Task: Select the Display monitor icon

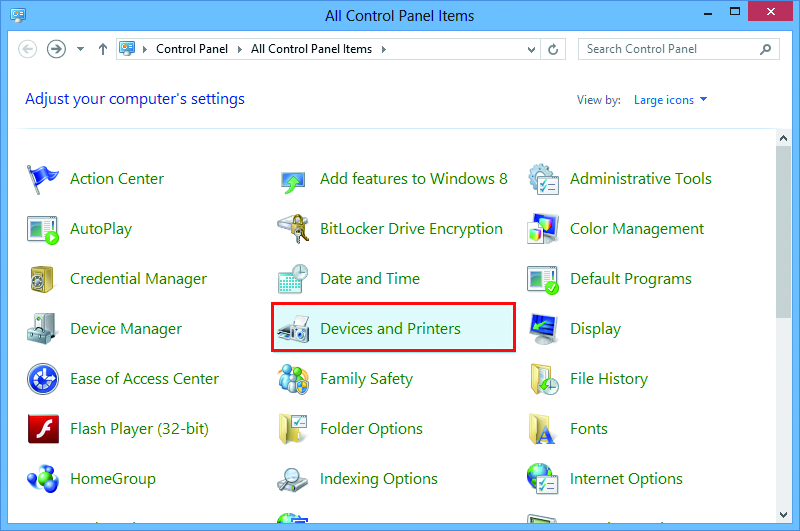Action: [543, 329]
